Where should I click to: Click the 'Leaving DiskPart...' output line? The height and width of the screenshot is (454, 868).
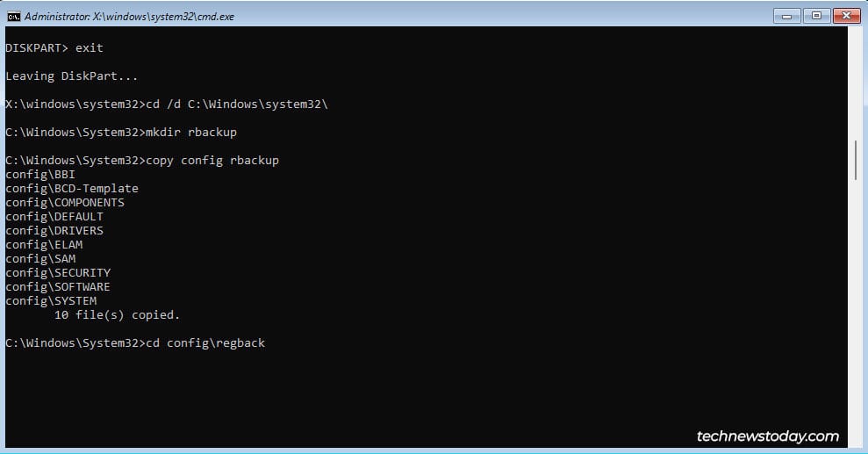pos(71,76)
